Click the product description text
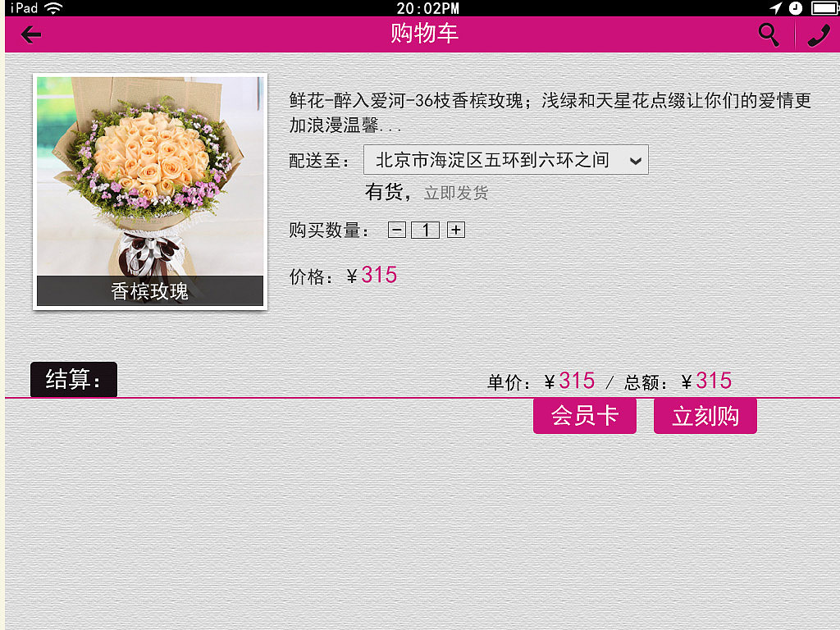Viewport: 840px width, 630px height. point(550,112)
